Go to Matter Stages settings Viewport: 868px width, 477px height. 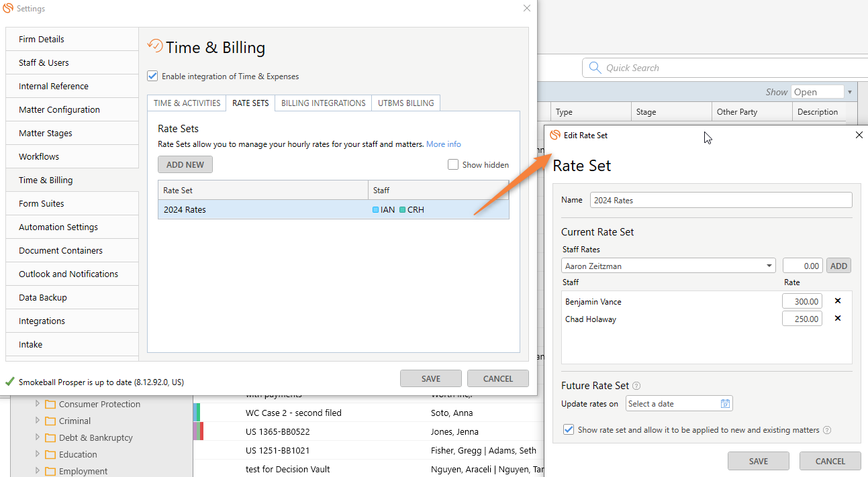[72, 133]
